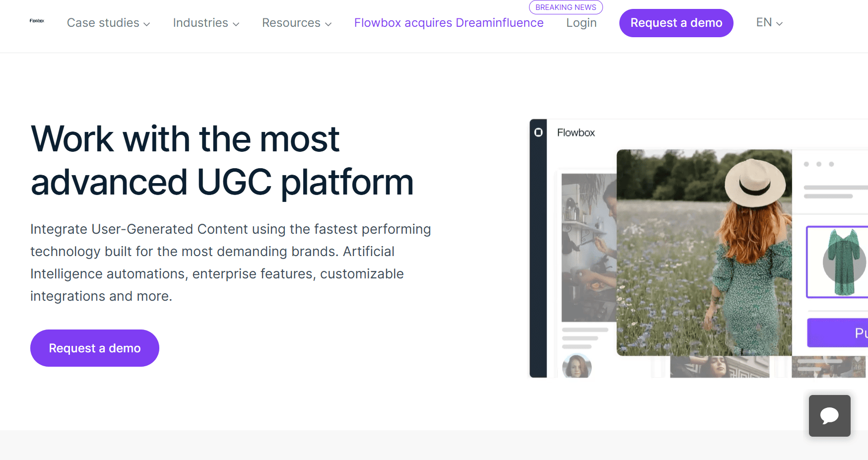Click the Flowbox logo in the header
Image resolution: width=868 pixels, height=460 pixels.
click(37, 21)
